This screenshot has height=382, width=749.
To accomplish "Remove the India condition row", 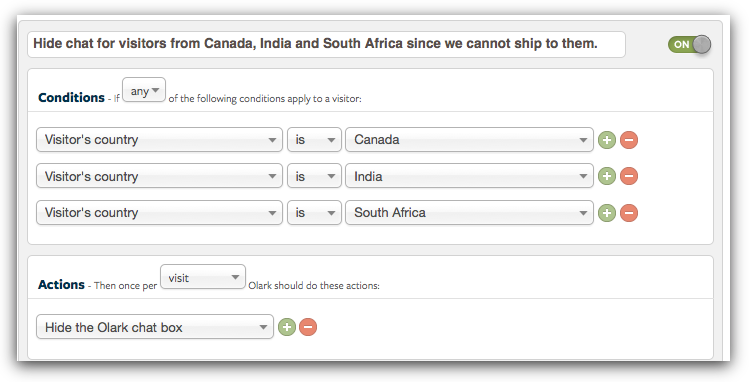I will click(629, 176).
